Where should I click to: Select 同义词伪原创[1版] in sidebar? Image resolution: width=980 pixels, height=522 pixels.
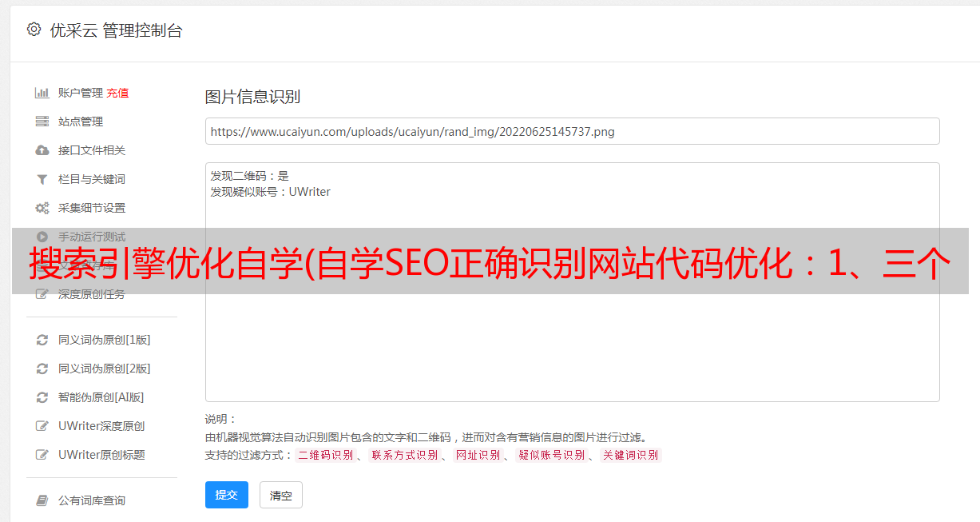point(105,340)
